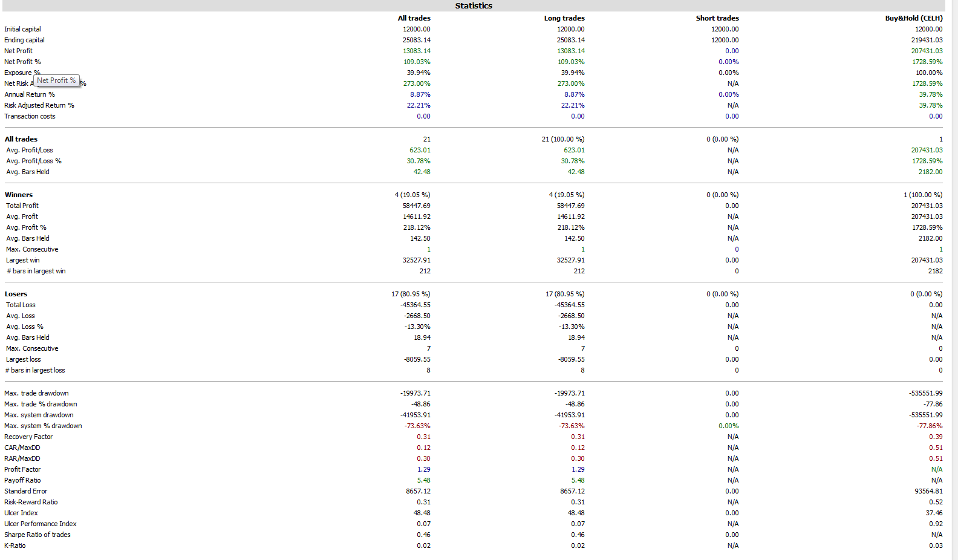Click the Annual Return % row label
This screenshot has height=560, width=958.
tap(30, 94)
